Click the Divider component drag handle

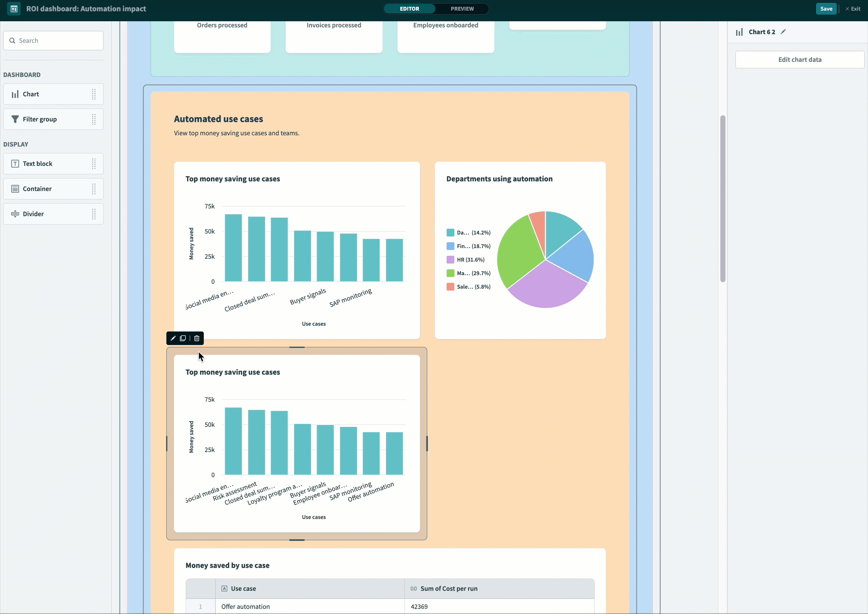click(94, 214)
